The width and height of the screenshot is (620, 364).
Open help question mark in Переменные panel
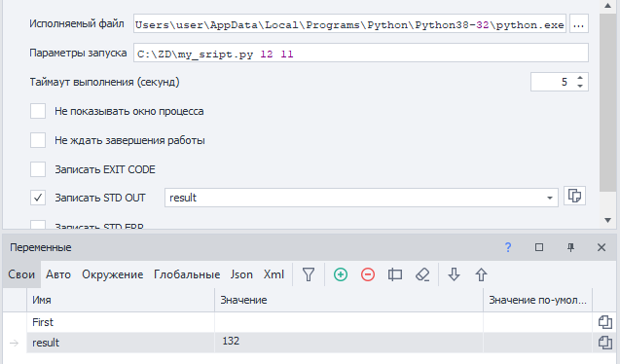[x=508, y=247]
